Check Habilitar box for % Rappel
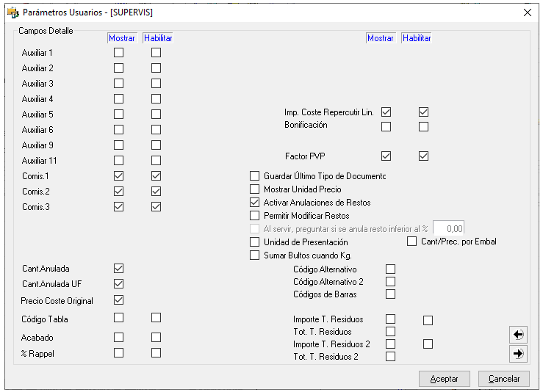This screenshot has width=543, height=392. pyautogui.click(x=156, y=353)
